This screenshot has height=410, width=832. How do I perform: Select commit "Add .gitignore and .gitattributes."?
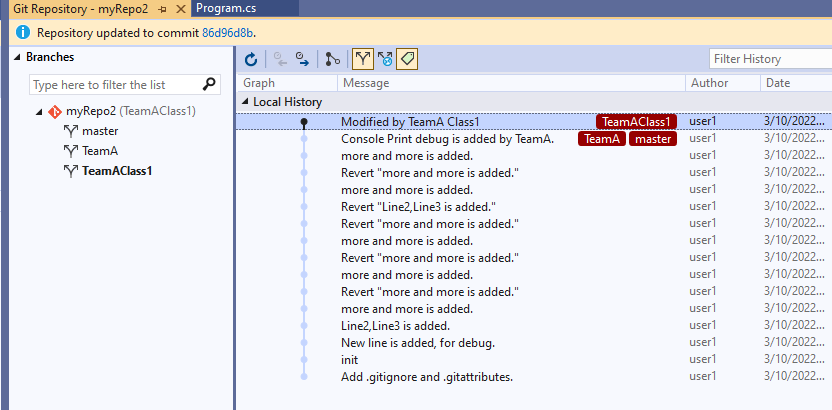coord(427,377)
